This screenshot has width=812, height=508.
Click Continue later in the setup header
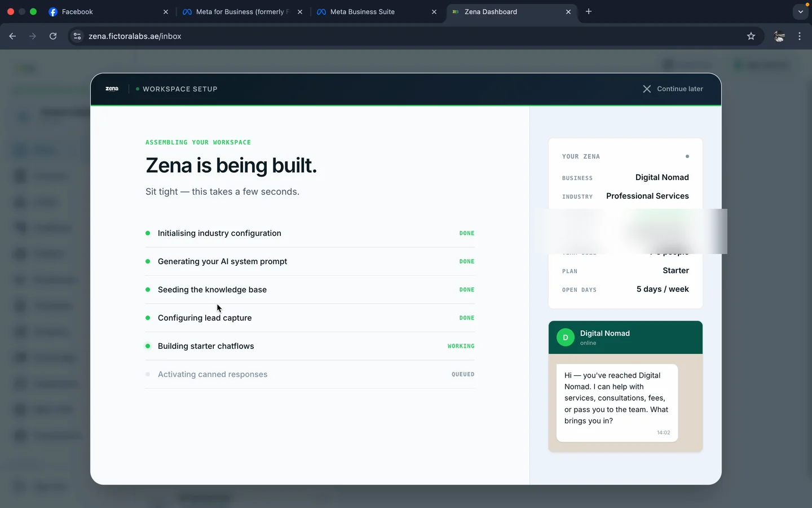point(679,89)
